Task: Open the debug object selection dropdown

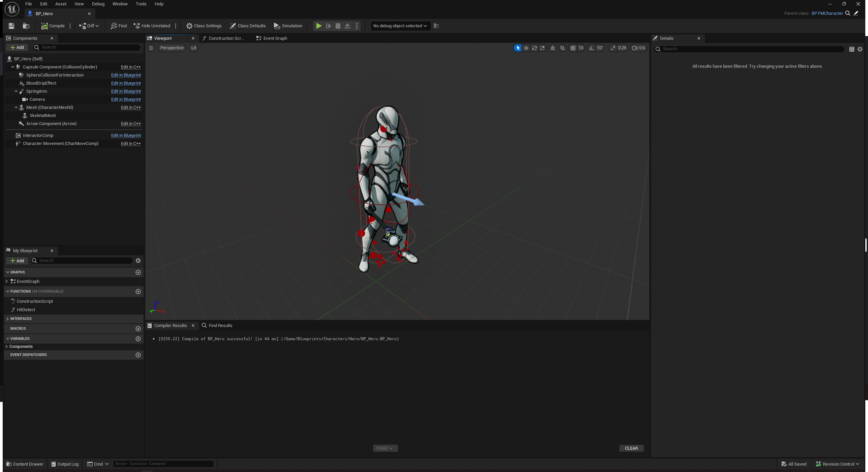Action: coord(400,26)
